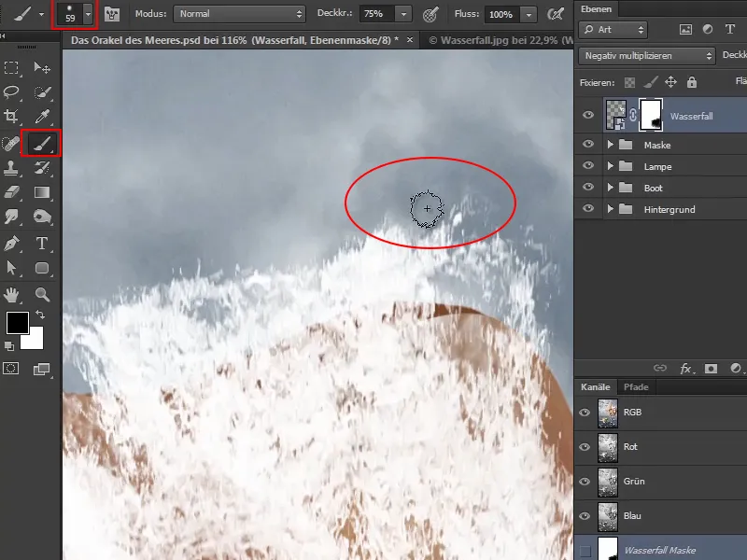747x560 pixels.
Task: Select the Lasso tool
Action: [x=11, y=91]
